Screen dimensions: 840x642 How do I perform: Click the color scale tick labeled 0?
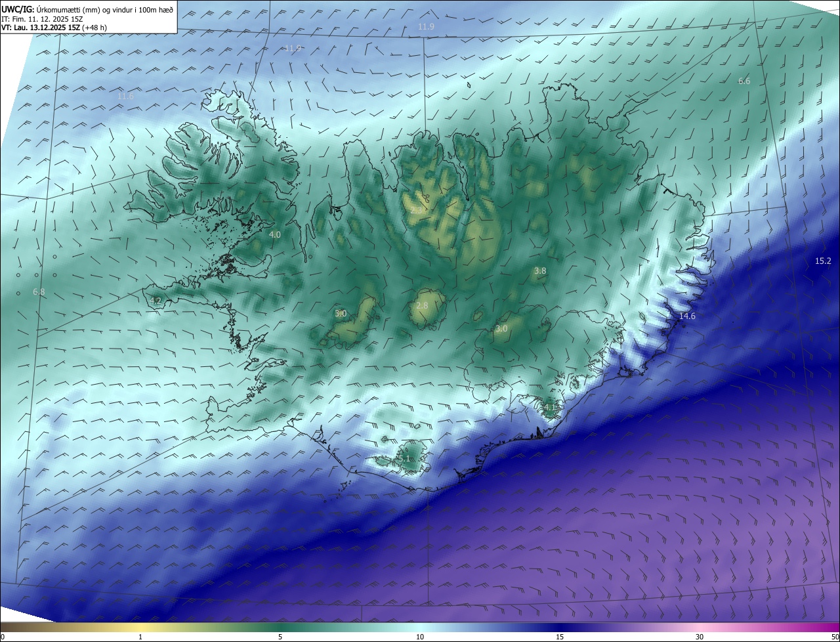click(x=2, y=637)
